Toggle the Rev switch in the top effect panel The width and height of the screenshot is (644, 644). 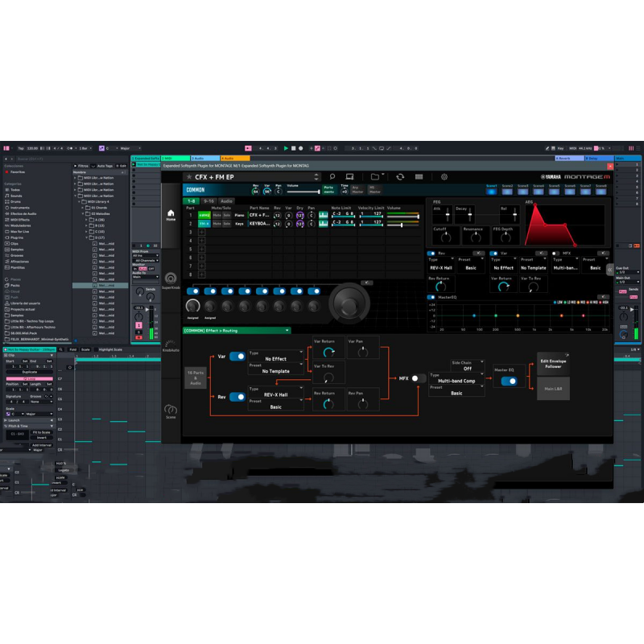pyautogui.click(x=431, y=254)
